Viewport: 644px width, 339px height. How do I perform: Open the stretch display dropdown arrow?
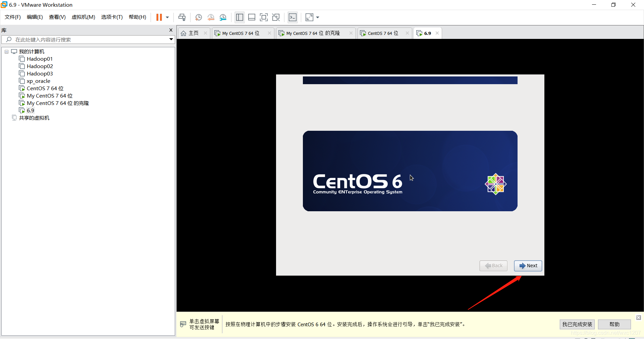[318, 17]
